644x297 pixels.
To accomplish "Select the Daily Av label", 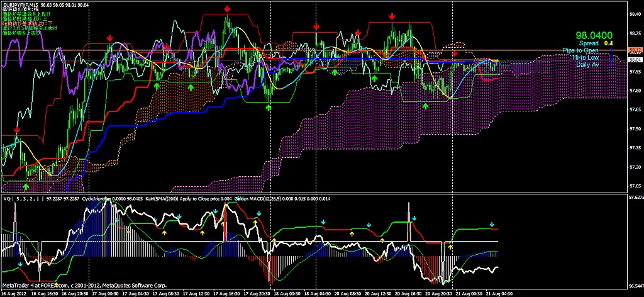I will click(586, 64).
